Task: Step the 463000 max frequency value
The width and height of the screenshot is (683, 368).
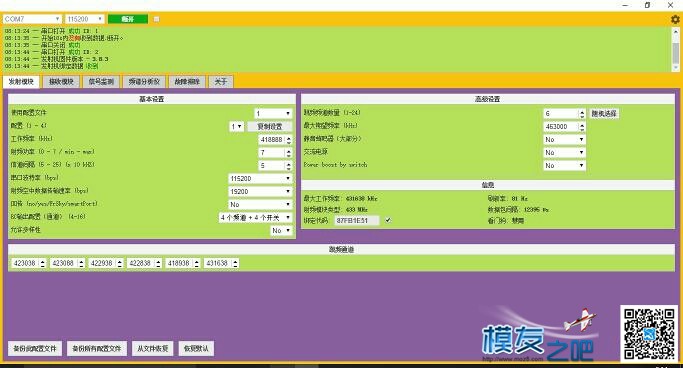Action: click(x=582, y=126)
